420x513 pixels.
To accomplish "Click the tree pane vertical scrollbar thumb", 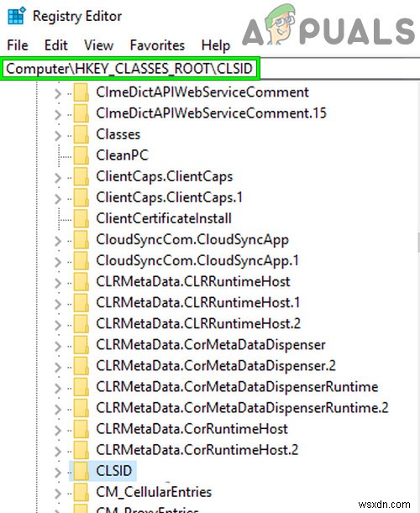I will tap(418, 243).
